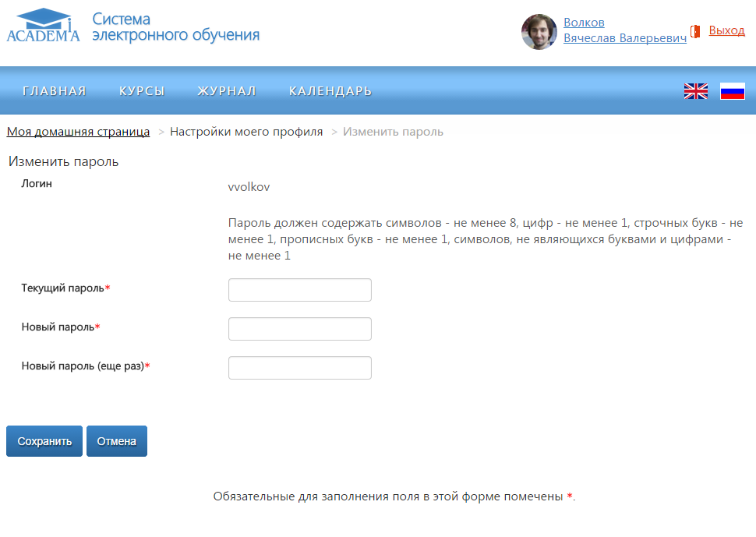Screen dimensions: 756x537
Task: Click the Логин label
Action: 37,184
